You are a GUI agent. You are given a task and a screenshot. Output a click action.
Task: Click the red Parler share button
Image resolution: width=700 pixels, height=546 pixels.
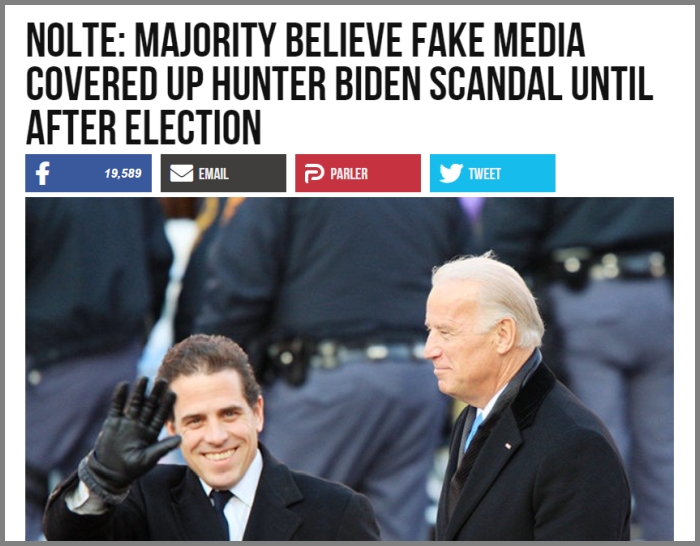(358, 173)
